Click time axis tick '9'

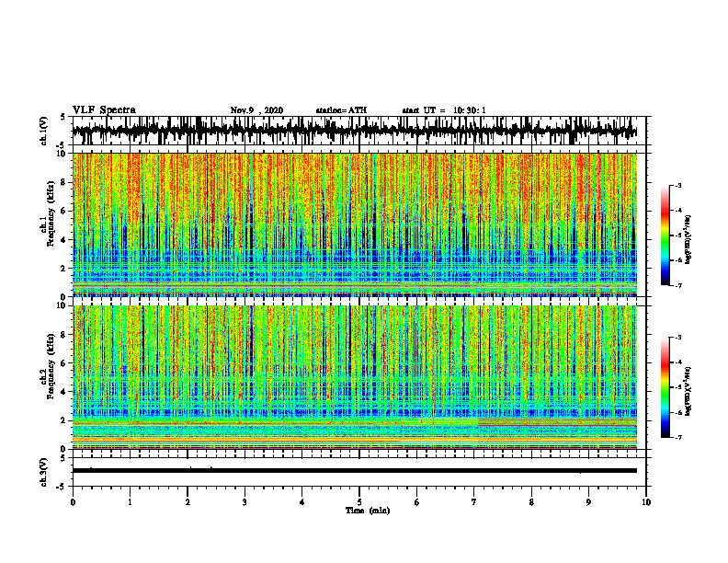588,502
